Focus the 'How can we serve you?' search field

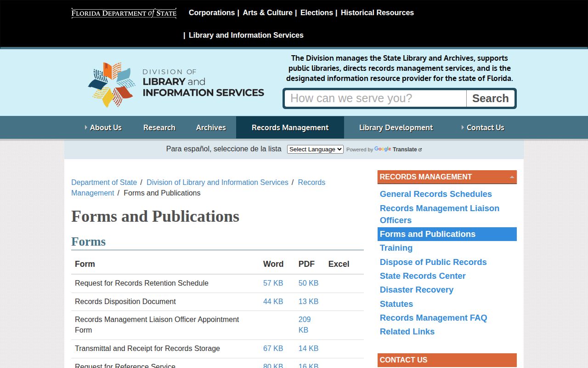376,98
